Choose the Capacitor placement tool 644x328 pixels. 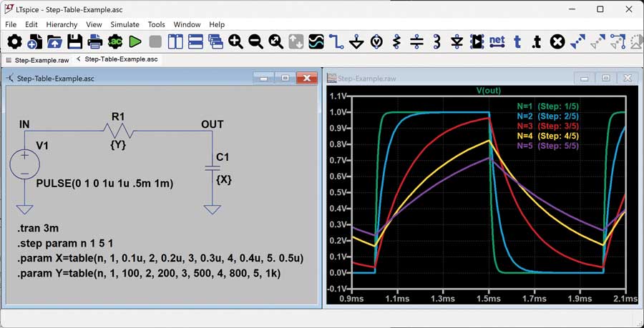click(x=416, y=42)
